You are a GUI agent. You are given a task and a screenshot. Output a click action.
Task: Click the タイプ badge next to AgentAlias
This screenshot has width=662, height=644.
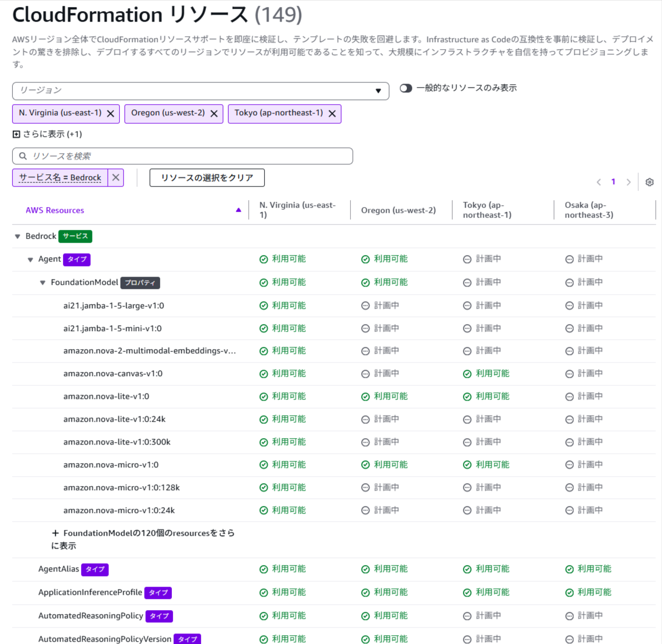pyautogui.click(x=95, y=569)
